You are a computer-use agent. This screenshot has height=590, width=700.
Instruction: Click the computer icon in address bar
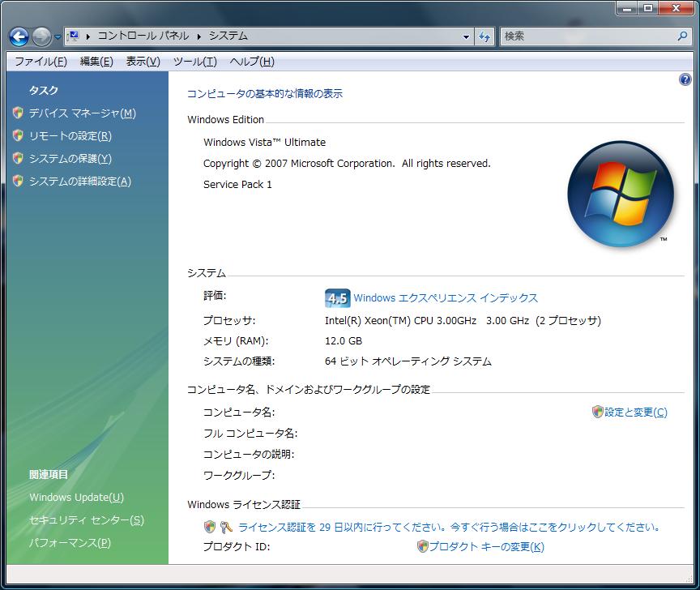[73, 36]
